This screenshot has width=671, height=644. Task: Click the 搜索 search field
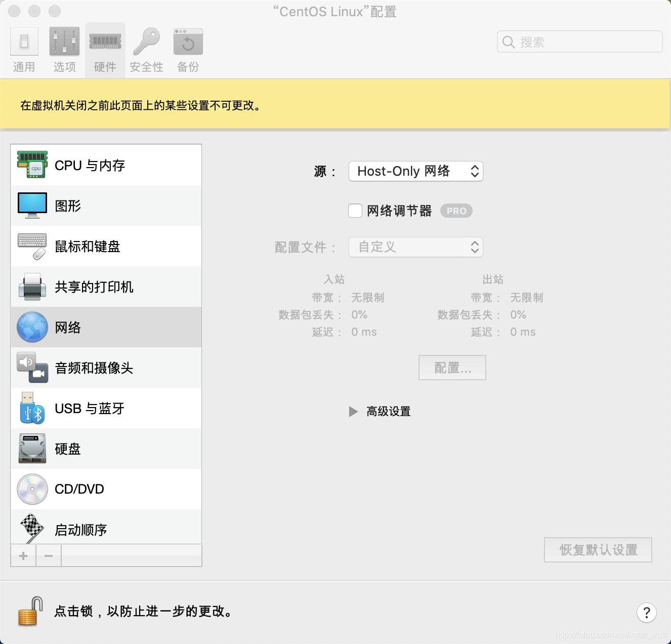[580, 42]
